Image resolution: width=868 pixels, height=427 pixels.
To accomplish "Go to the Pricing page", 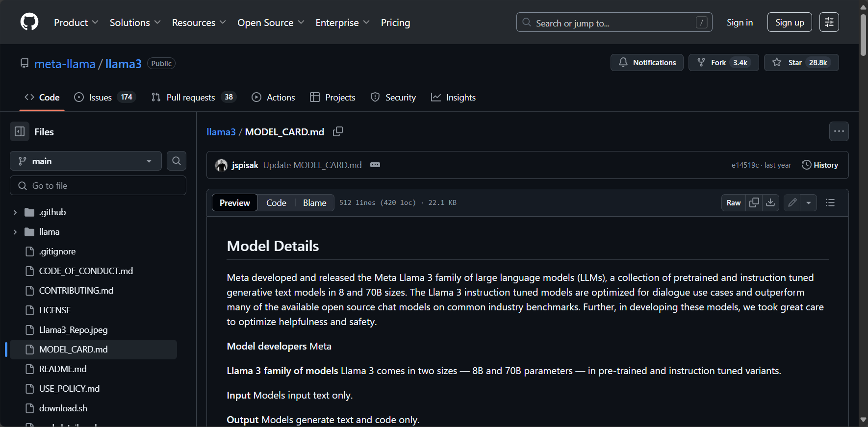I will [395, 23].
